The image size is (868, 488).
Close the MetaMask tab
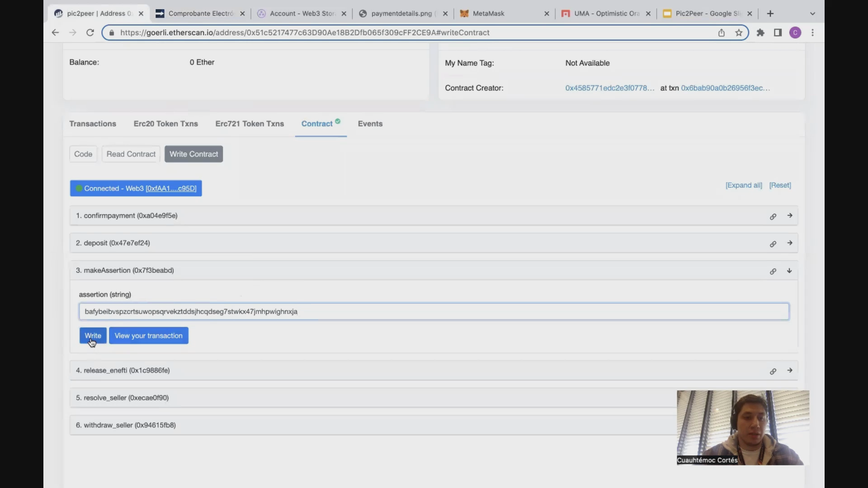tap(547, 14)
